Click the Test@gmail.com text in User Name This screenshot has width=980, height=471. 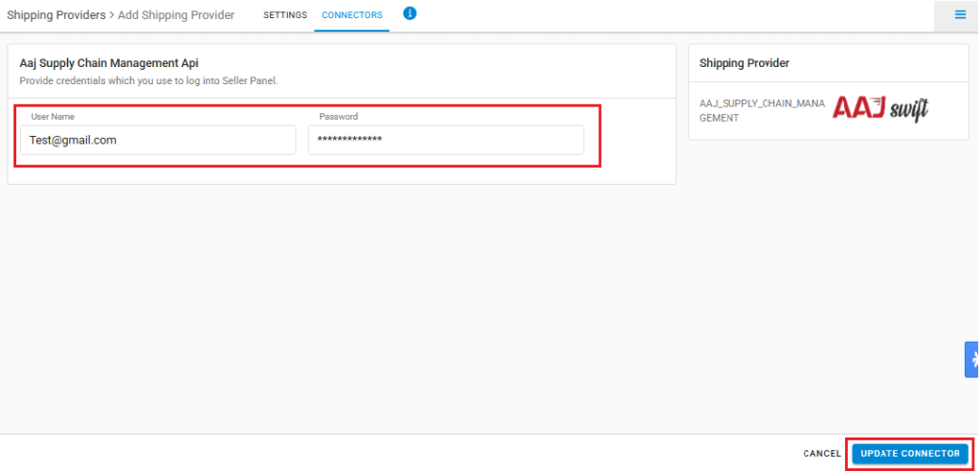coord(73,140)
